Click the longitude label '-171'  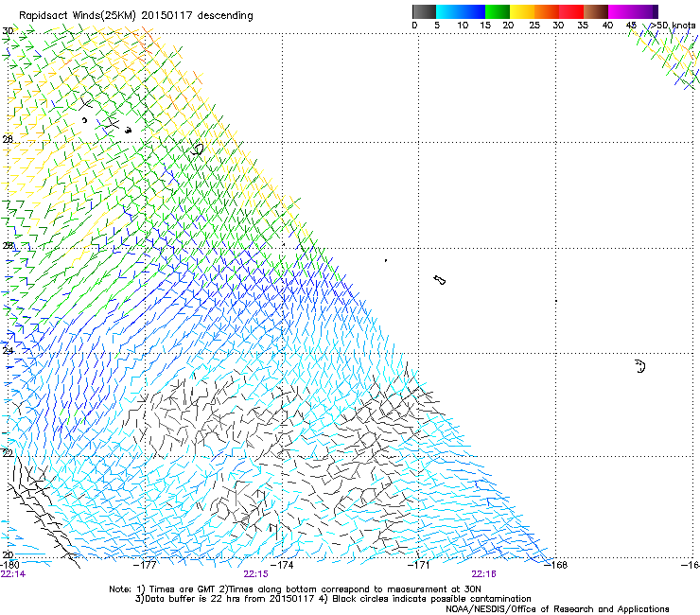(x=418, y=565)
